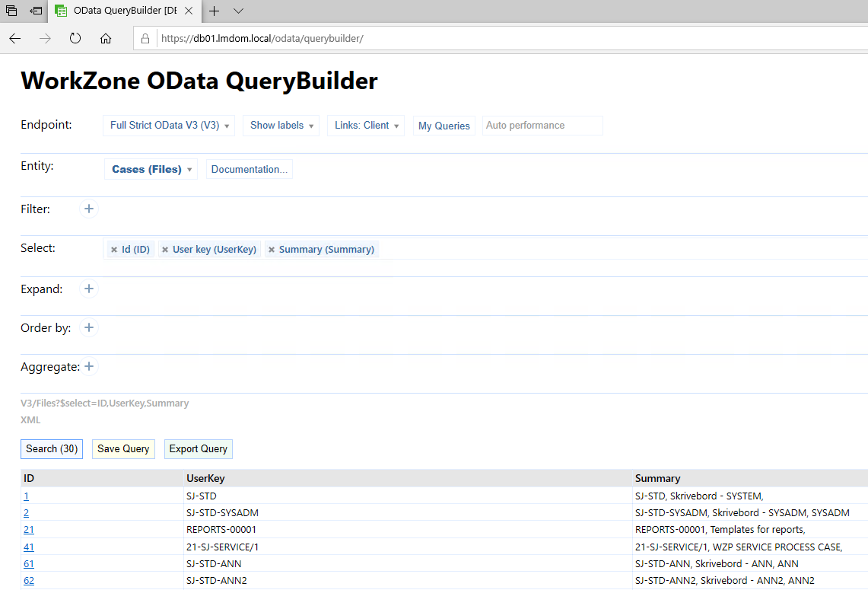Add an Aggregate with plus icon

coord(89,366)
